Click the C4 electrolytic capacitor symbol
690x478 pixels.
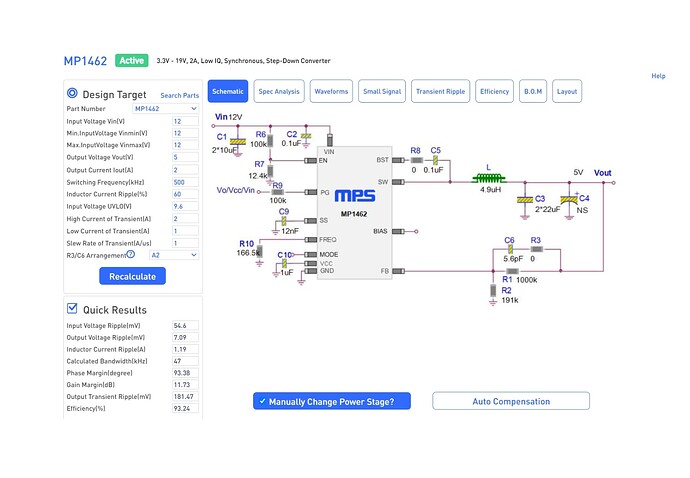569,200
